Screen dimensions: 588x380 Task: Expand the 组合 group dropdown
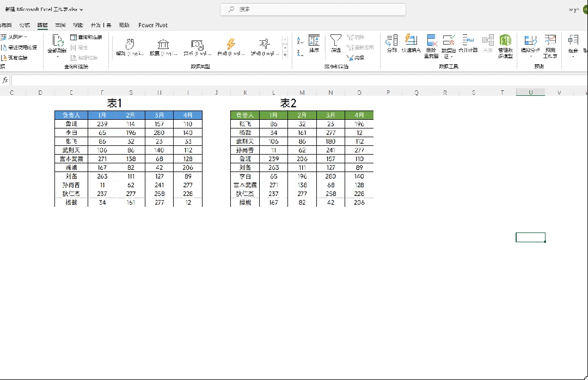(x=573, y=57)
